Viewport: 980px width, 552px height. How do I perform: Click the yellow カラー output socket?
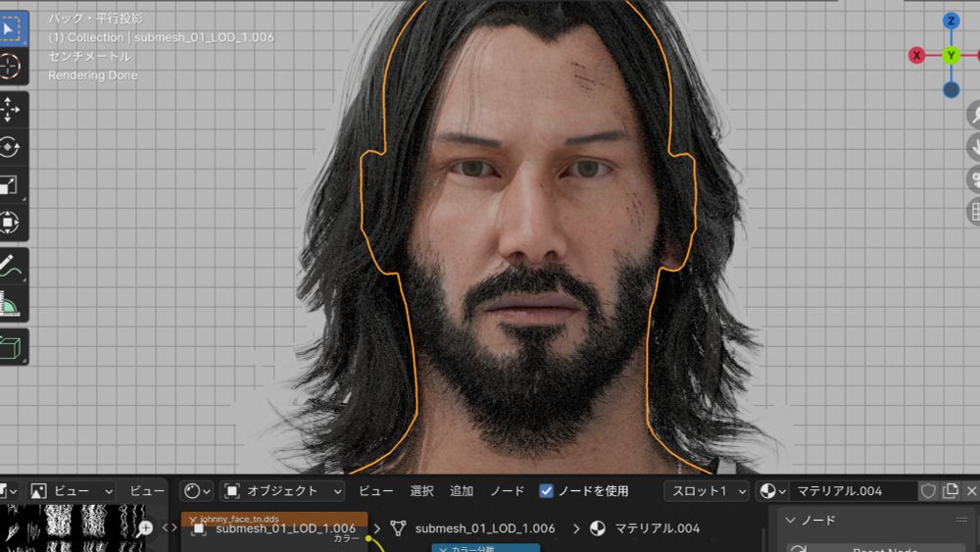pyautogui.click(x=368, y=539)
